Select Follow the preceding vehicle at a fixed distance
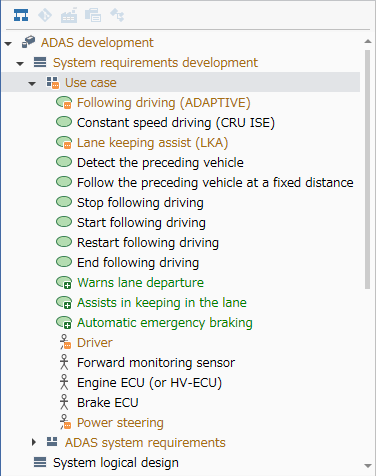This screenshot has width=376, height=476. (x=215, y=183)
